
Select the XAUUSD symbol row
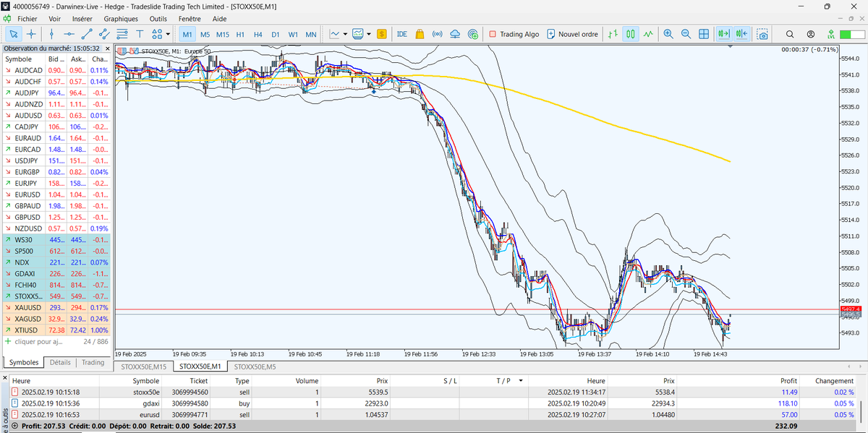[x=56, y=308]
